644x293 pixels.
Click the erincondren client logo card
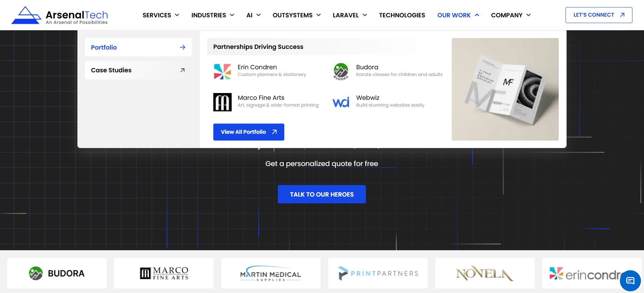pos(592,273)
